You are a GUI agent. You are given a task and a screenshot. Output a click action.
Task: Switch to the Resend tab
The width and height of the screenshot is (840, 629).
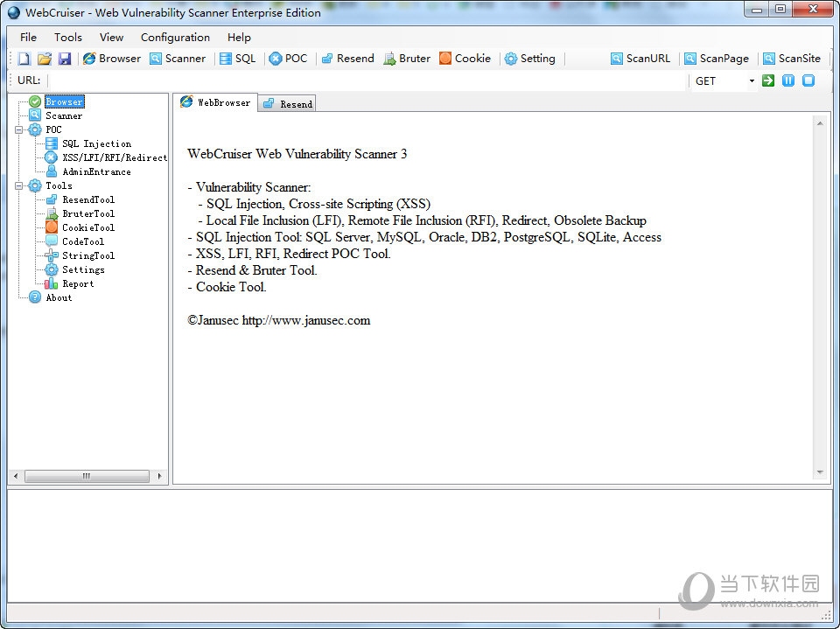coord(288,104)
